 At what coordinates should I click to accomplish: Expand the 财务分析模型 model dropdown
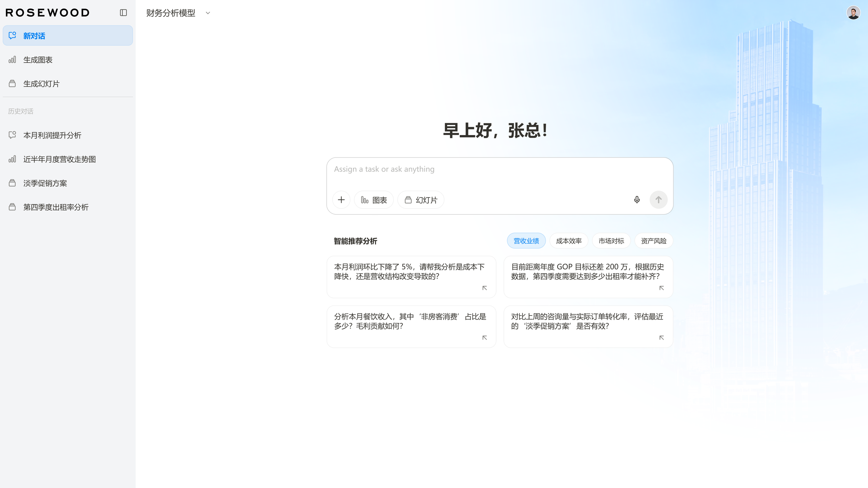click(171, 13)
